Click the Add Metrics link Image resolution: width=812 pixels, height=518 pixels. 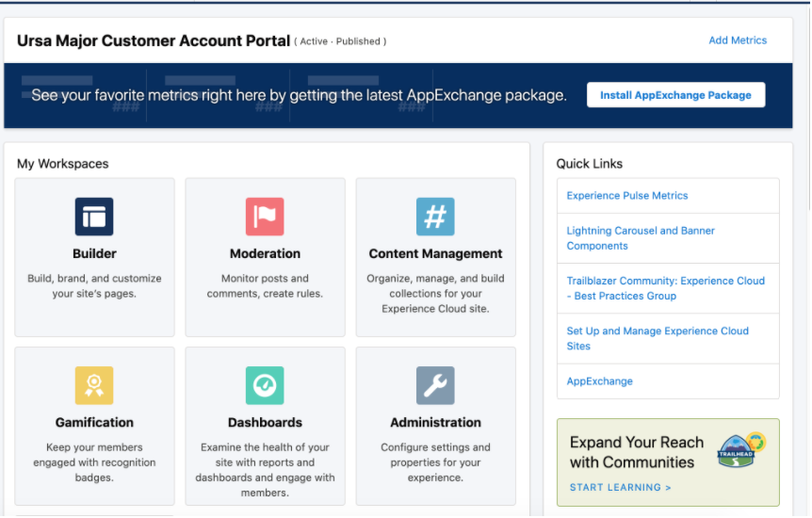point(738,40)
